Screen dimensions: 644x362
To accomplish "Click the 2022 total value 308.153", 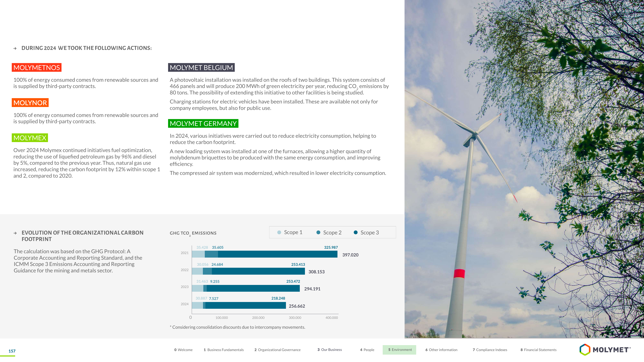I will pyautogui.click(x=316, y=272).
